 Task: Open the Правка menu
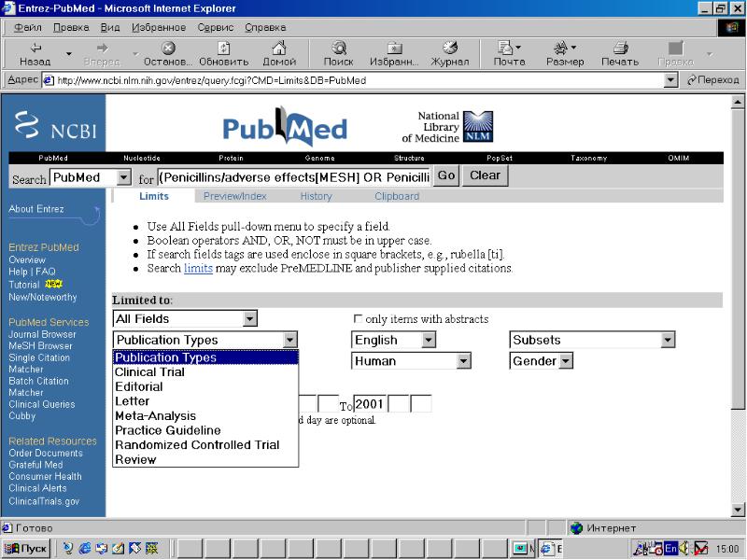click(x=71, y=28)
